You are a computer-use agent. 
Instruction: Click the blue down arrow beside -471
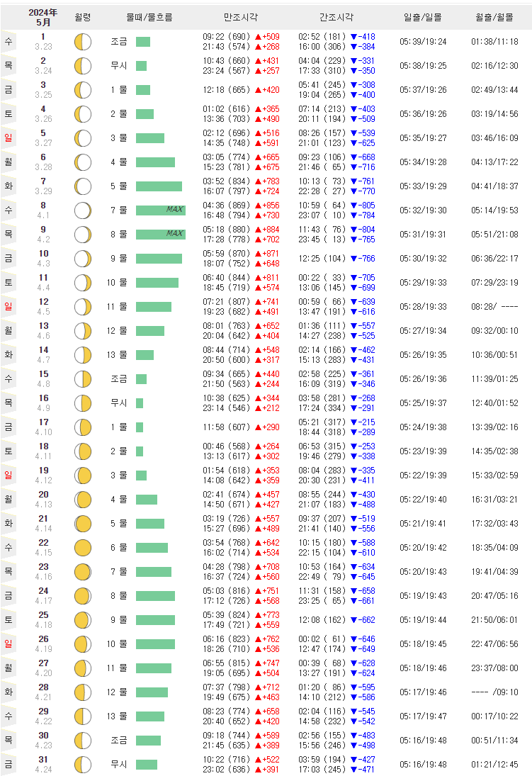353,770
